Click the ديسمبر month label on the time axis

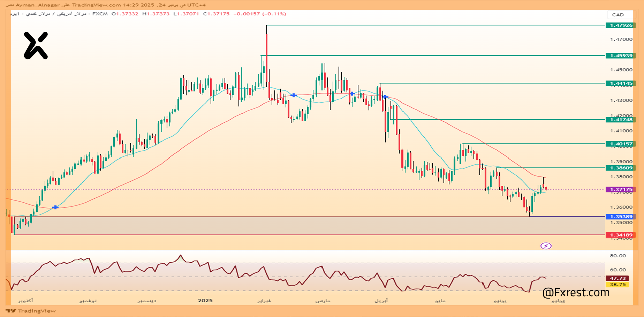pos(147,301)
